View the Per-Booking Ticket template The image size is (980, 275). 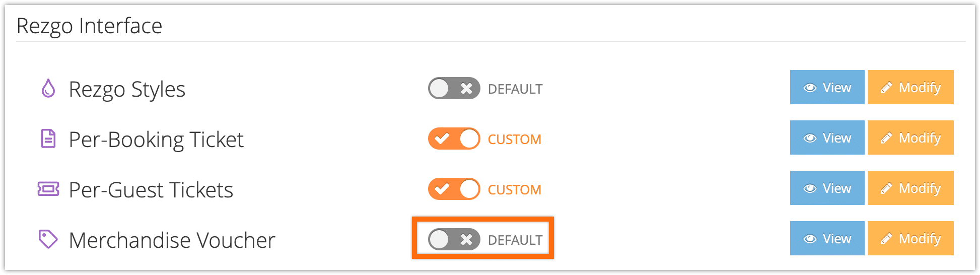coord(827,137)
